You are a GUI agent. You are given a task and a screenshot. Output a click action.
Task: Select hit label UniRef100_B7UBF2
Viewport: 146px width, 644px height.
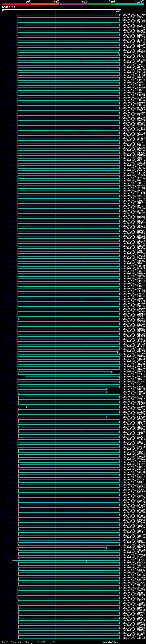(x=133, y=520)
